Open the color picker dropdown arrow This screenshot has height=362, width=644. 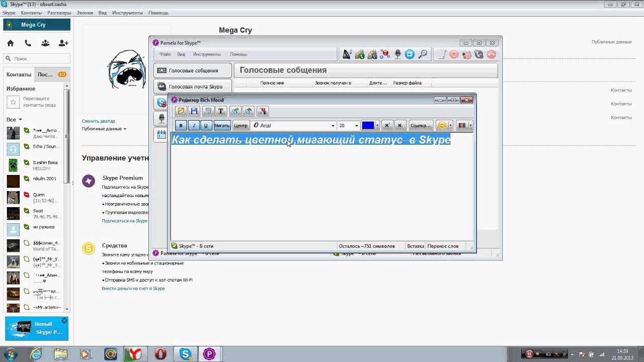377,126
